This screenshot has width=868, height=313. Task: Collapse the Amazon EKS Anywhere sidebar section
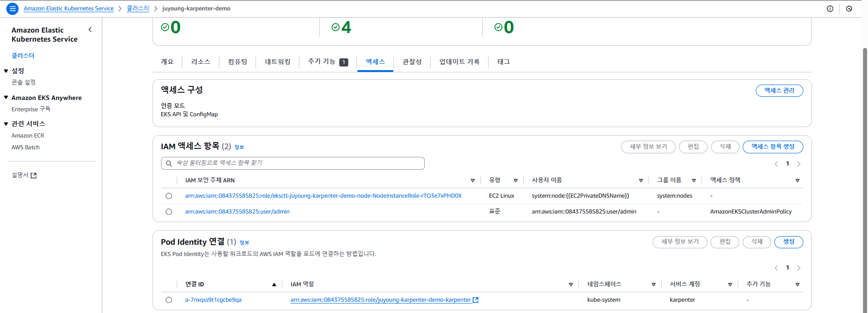pyautogui.click(x=6, y=98)
